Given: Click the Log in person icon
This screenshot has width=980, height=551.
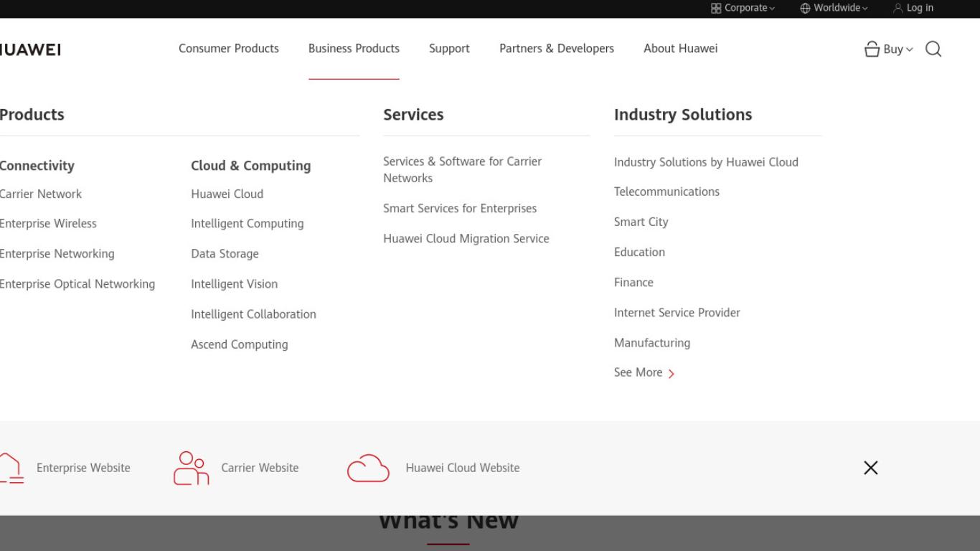Looking at the screenshot, I should coord(898,8).
